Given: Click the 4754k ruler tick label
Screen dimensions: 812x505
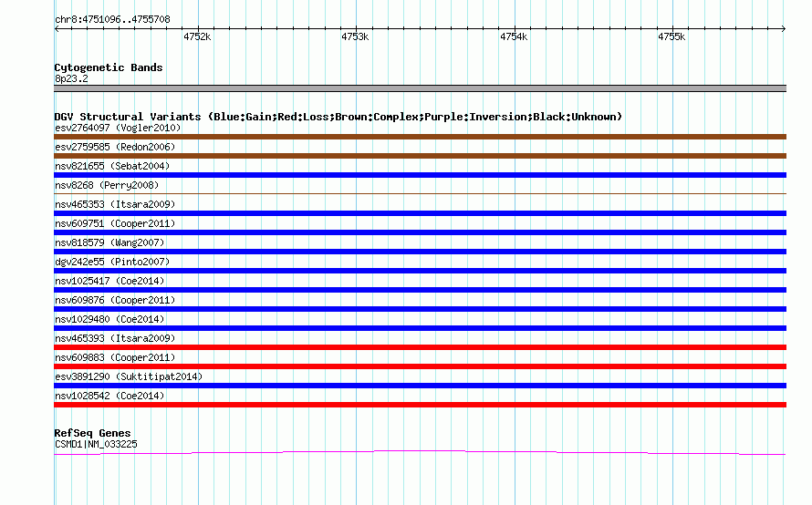Looking at the screenshot, I should pos(514,36).
